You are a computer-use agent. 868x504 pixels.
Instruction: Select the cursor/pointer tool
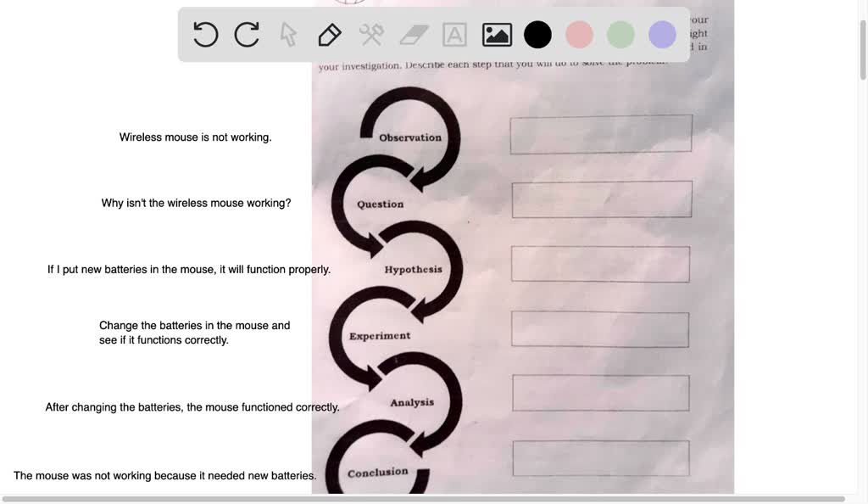click(287, 34)
